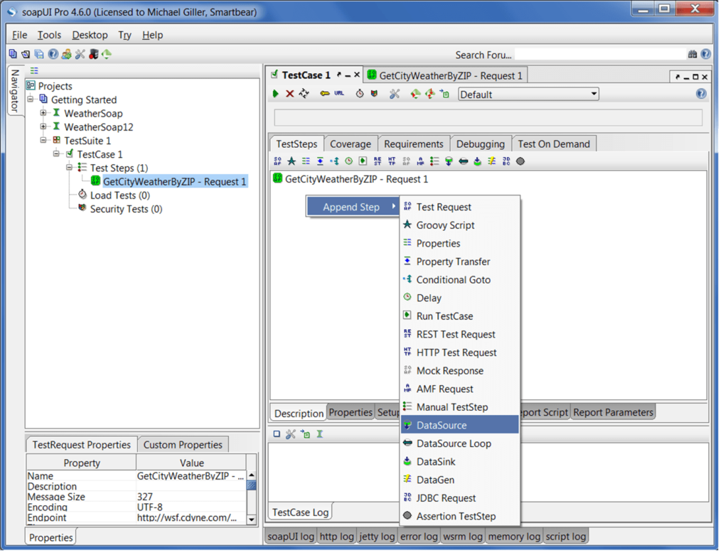
Task: Open the Default environment dropdown
Action: (x=528, y=94)
